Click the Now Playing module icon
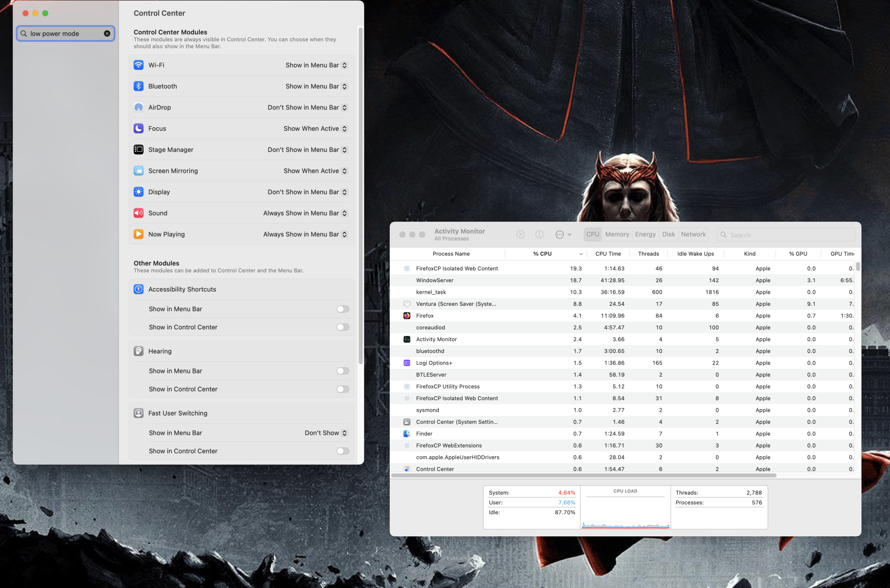 click(138, 234)
